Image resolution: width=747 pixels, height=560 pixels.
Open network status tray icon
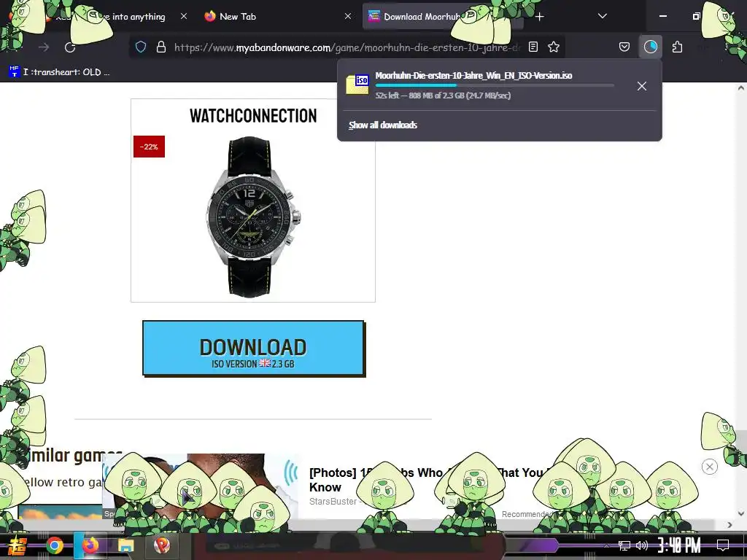(624, 545)
